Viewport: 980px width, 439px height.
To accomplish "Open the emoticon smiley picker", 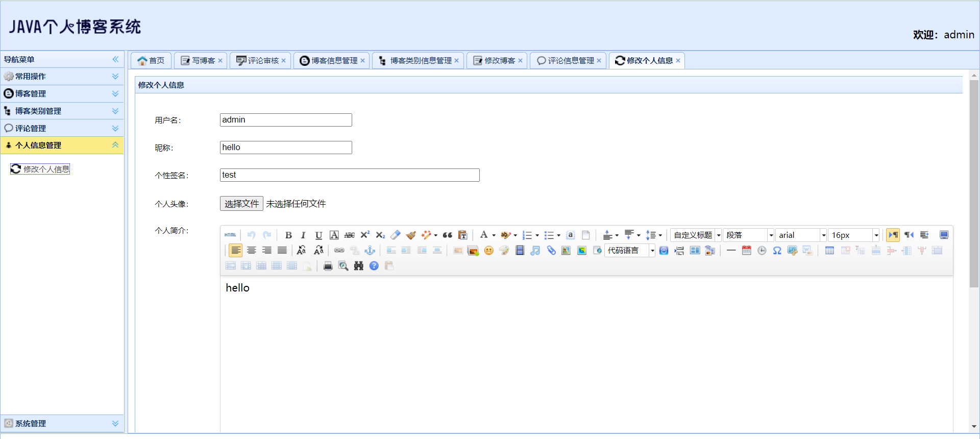I will (489, 250).
